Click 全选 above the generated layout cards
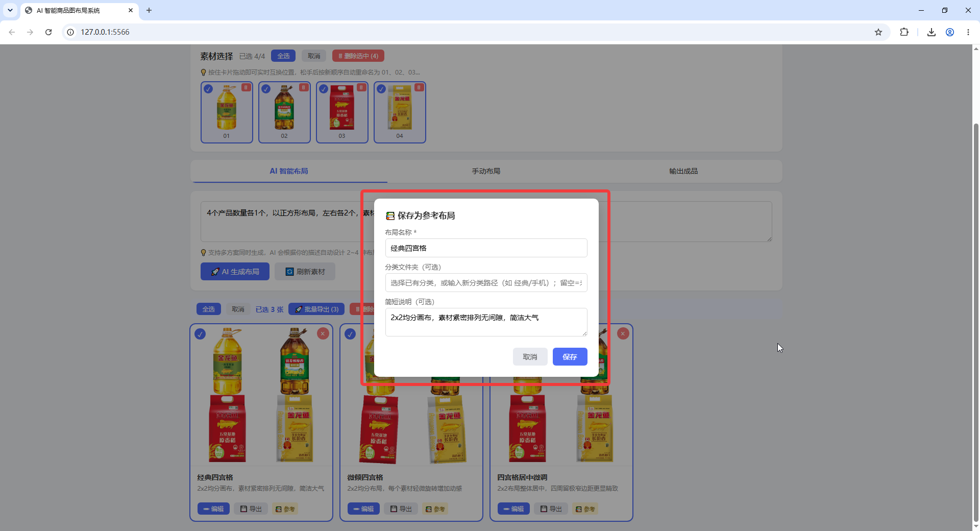Viewport: 980px width, 531px height. (209, 309)
